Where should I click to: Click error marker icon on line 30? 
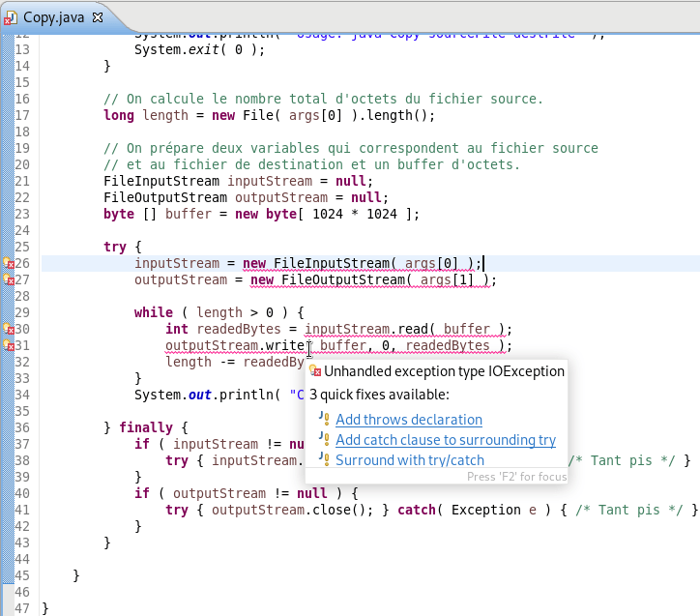9,330
